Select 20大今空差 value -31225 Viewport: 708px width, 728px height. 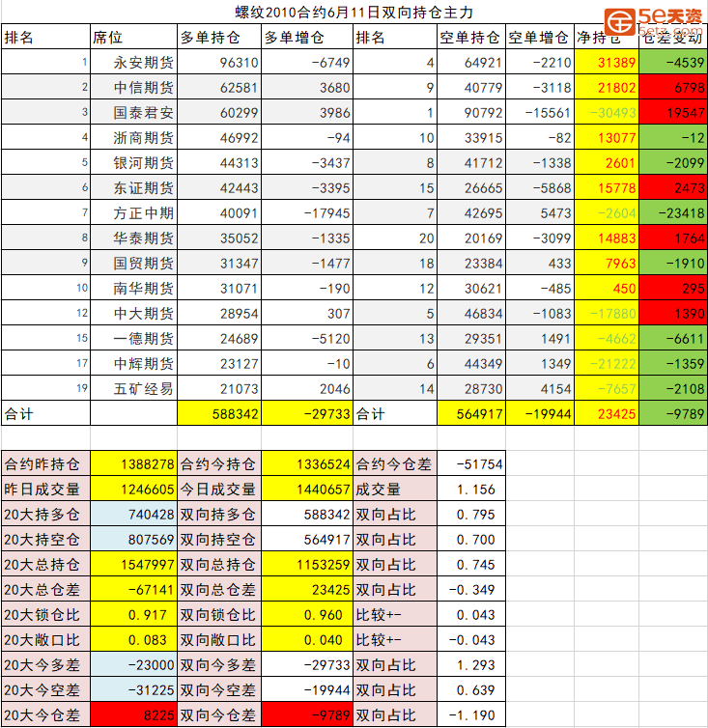pyautogui.click(x=134, y=689)
